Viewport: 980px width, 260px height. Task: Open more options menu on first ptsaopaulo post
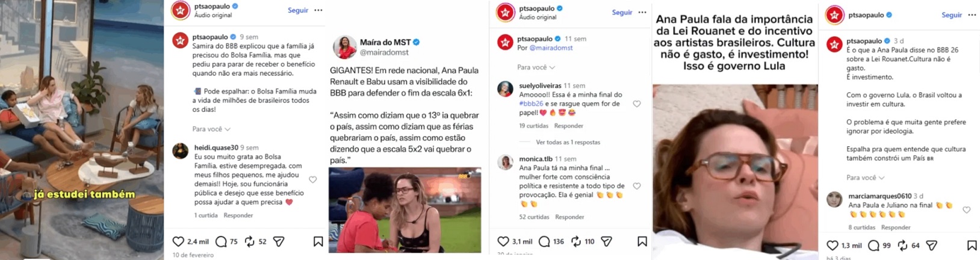(318, 10)
